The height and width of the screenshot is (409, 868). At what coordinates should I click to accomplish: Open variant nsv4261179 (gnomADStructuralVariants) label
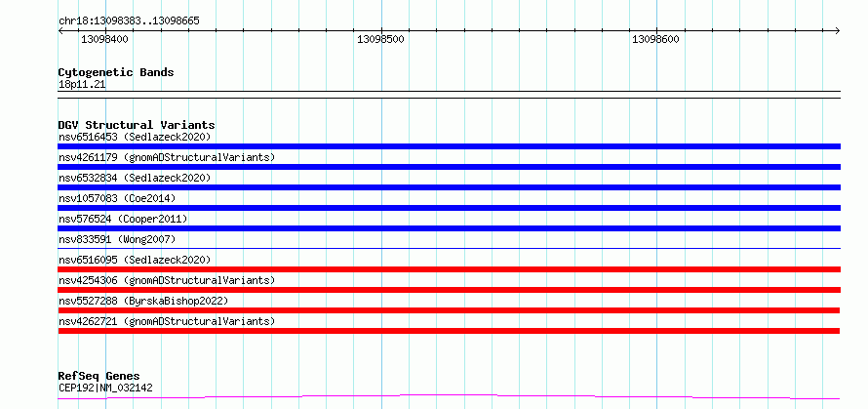[167, 157]
